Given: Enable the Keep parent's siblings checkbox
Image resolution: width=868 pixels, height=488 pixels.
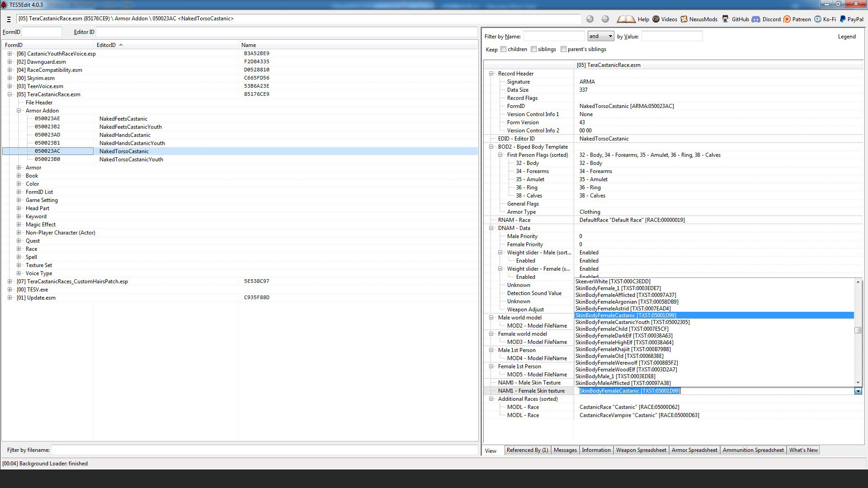Looking at the screenshot, I should (564, 49).
